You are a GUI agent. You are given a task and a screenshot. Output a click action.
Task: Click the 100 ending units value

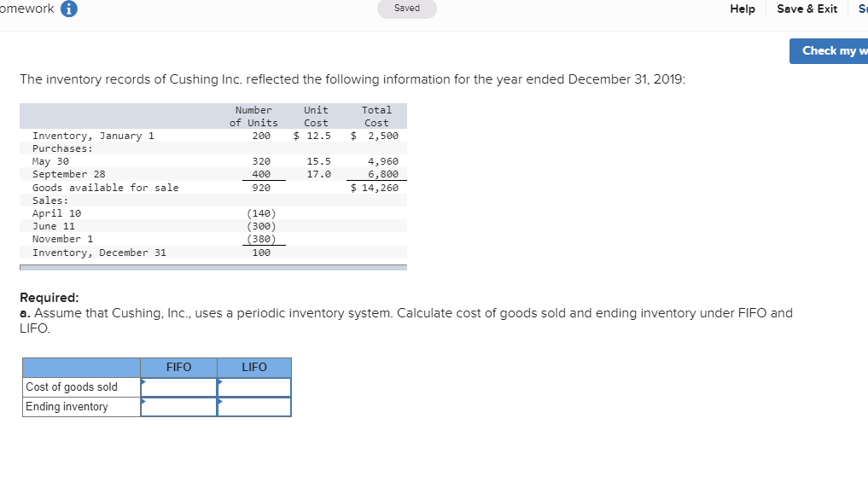pos(261,253)
